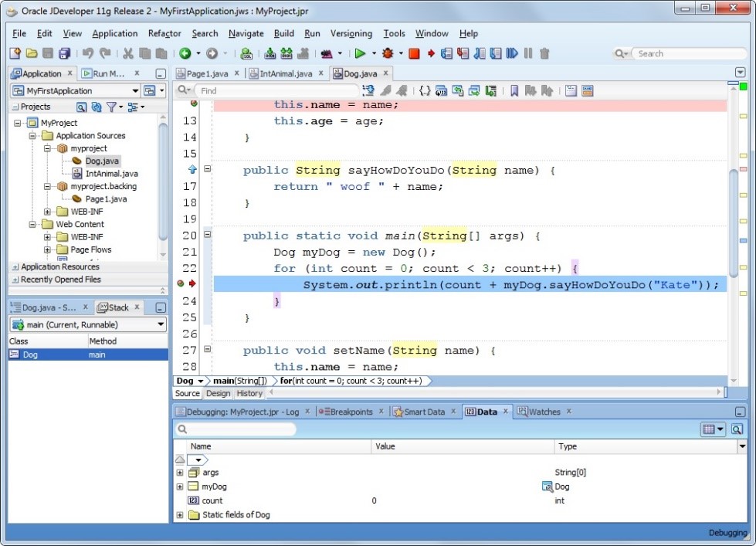Click the Dog class icon in Type column
This screenshot has height=546, width=756.
tap(548, 487)
